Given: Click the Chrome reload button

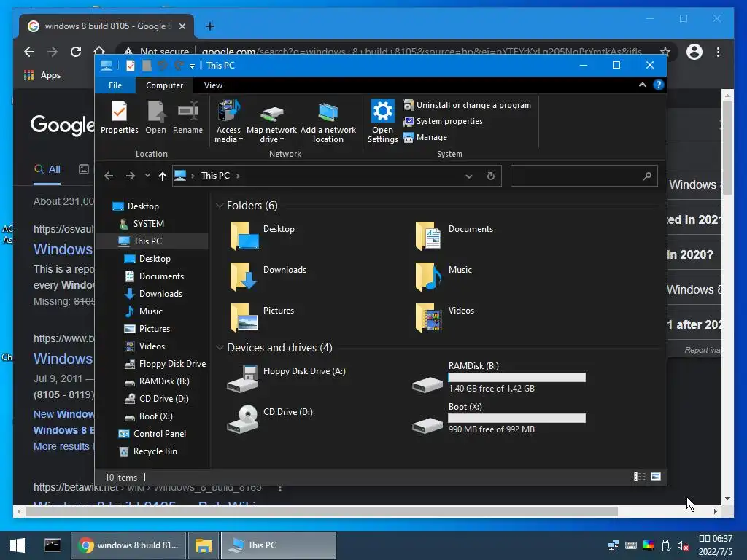Looking at the screenshot, I should point(76,52).
